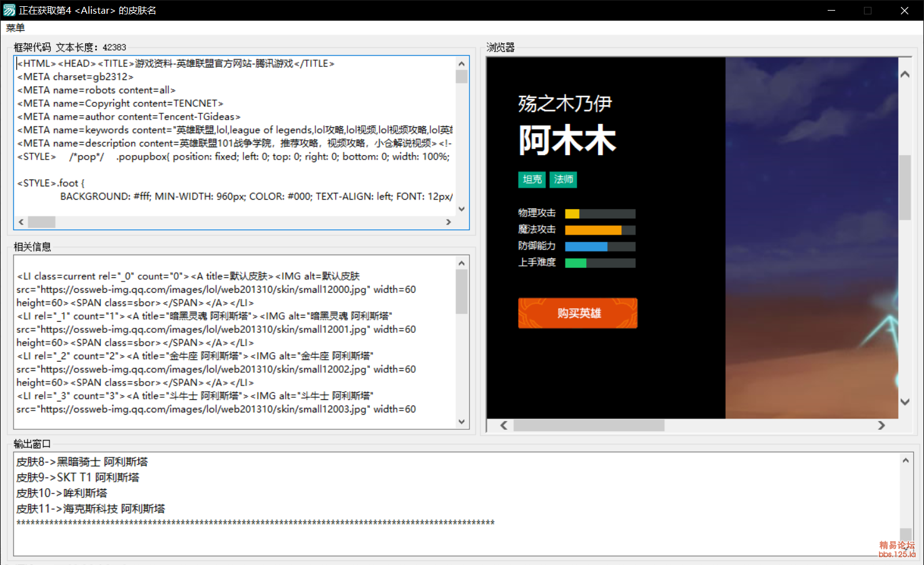Click output line 皮肤11->海克斯科技 阿利斯塔
Screen dimensions: 924x565
point(91,509)
